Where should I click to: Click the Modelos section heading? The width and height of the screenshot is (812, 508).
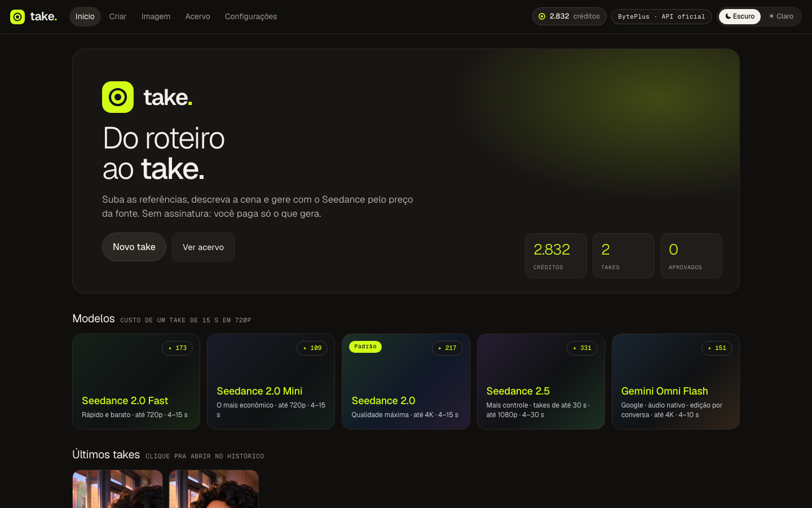click(x=94, y=319)
